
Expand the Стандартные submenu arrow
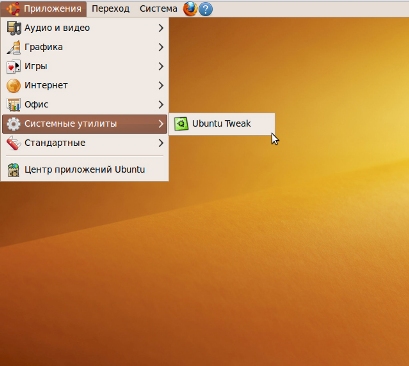tap(161, 143)
